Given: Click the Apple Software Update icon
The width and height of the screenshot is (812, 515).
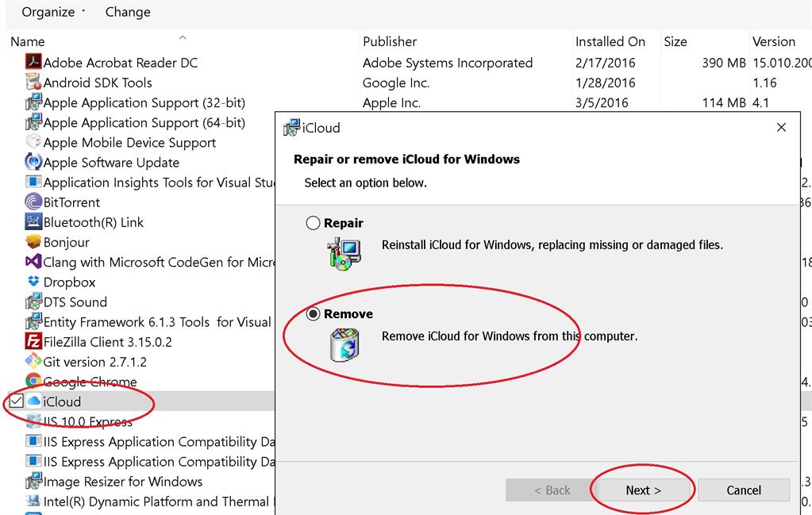Looking at the screenshot, I should [x=33, y=163].
